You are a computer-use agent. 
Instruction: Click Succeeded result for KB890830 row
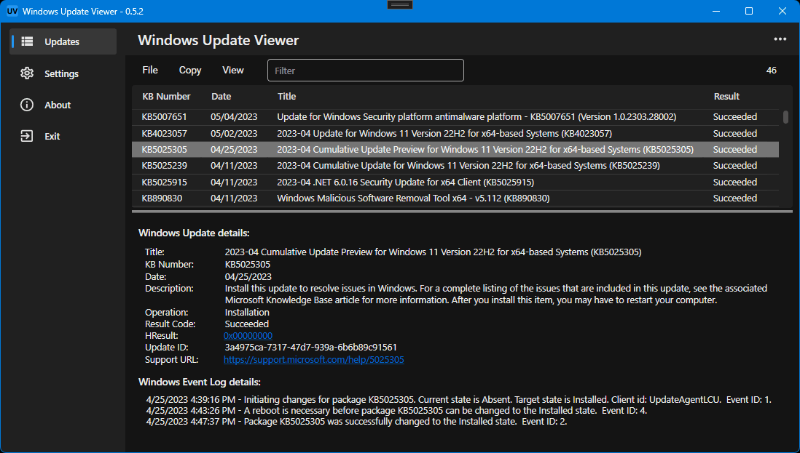pos(735,198)
